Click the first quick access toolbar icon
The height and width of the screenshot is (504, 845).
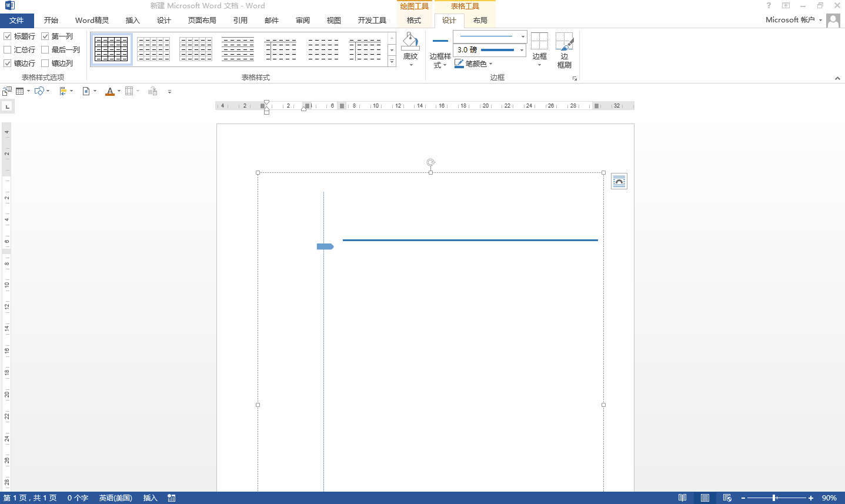point(7,91)
